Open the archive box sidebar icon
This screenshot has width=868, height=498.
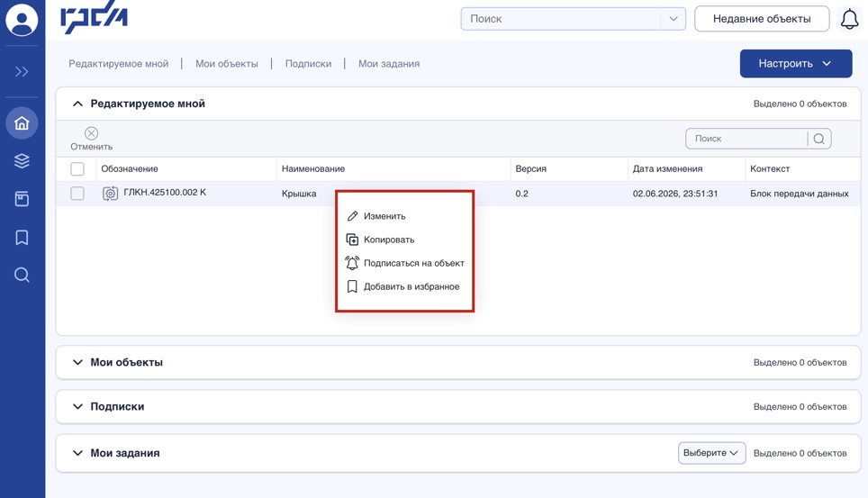pos(22,199)
